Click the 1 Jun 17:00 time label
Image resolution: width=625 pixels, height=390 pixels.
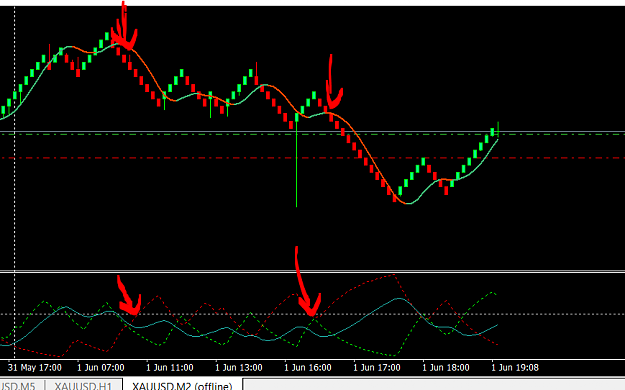tap(377, 368)
